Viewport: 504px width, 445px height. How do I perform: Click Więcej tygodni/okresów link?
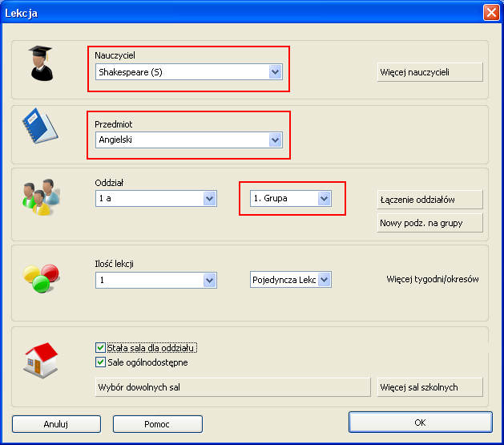[x=433, y=279]
